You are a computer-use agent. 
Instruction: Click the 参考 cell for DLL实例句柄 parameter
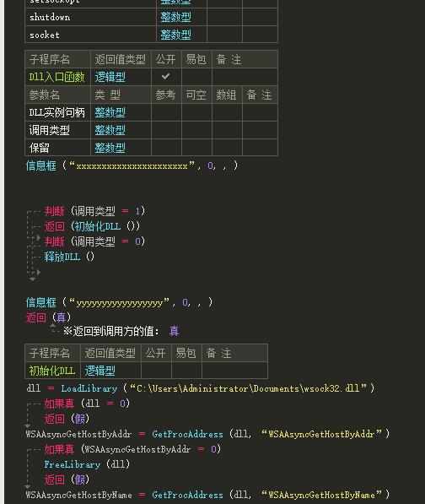[x=166, y=112]
